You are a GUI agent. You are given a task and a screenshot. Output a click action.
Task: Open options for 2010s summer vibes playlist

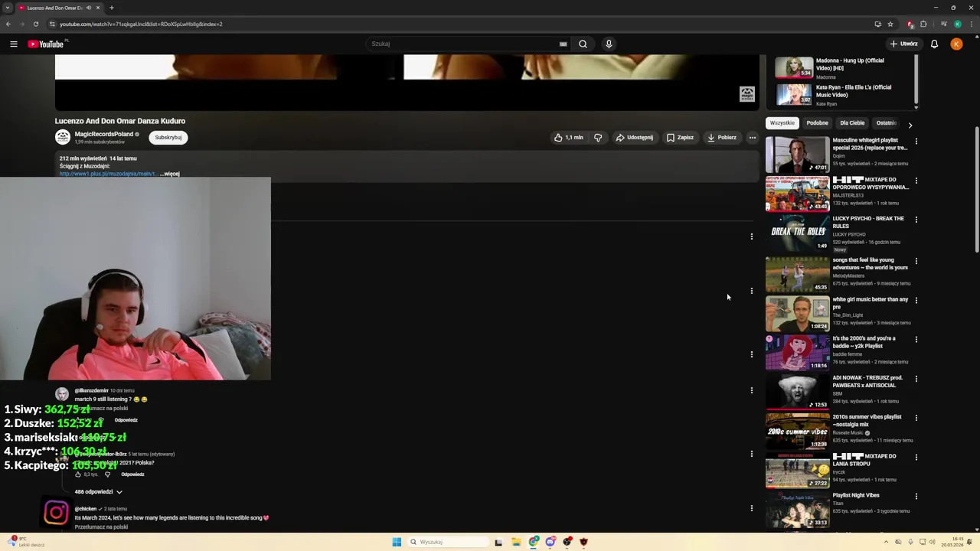click(x=916, y=418)
